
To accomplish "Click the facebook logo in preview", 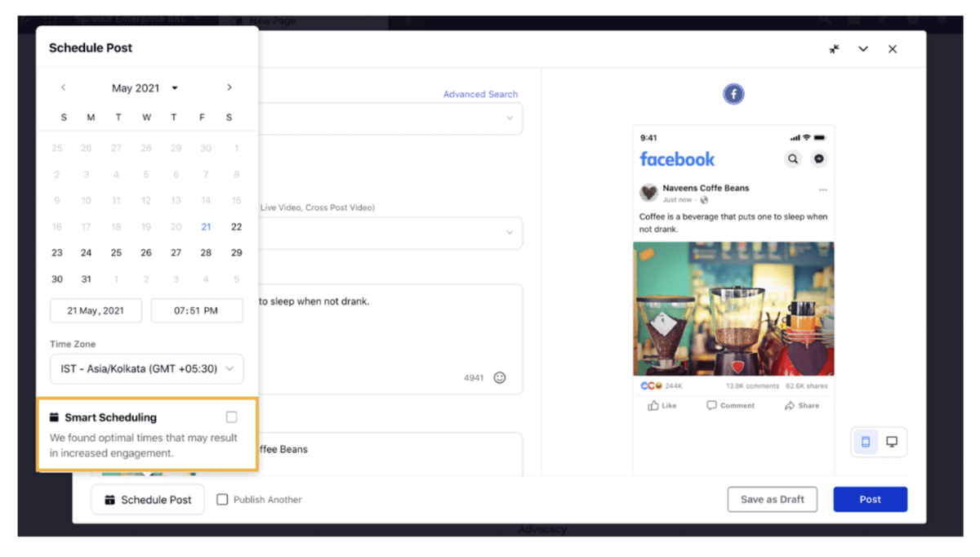I will pos(677,159).
